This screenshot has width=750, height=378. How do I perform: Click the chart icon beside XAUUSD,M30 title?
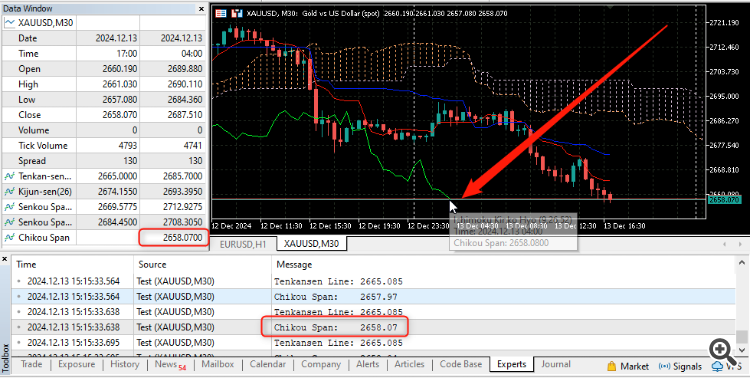pyautogui.click(x=237, y=13)
